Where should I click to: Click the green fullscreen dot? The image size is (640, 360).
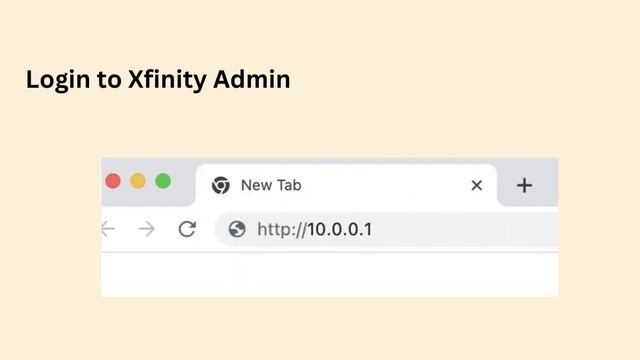pos(163,181)
